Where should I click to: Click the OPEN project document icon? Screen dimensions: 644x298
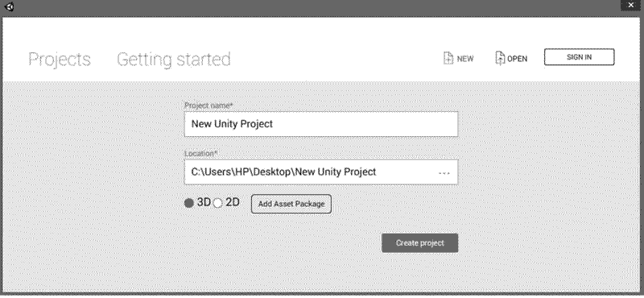(500, 58)
